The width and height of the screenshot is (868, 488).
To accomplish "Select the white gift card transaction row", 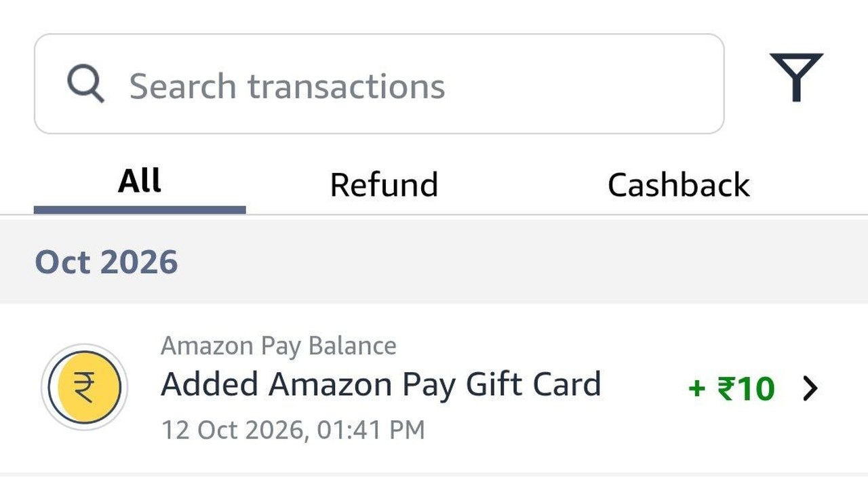I will tap(434, 388).
